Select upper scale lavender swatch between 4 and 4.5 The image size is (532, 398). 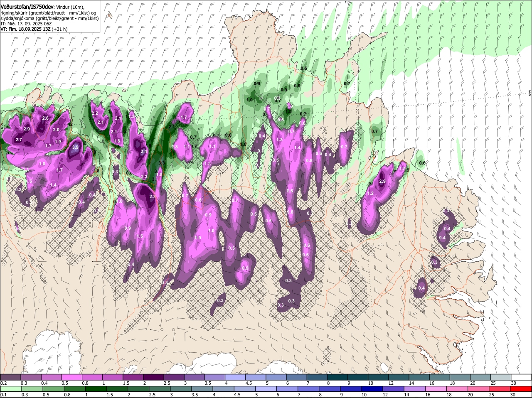pos(235,377)
